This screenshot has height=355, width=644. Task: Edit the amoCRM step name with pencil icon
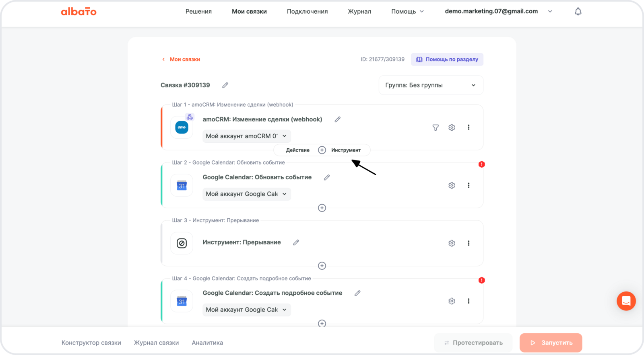tap(337, 119)
